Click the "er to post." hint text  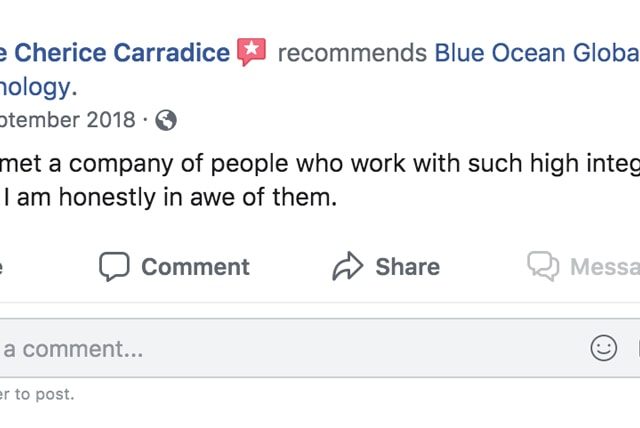click(x=37, y=394)
